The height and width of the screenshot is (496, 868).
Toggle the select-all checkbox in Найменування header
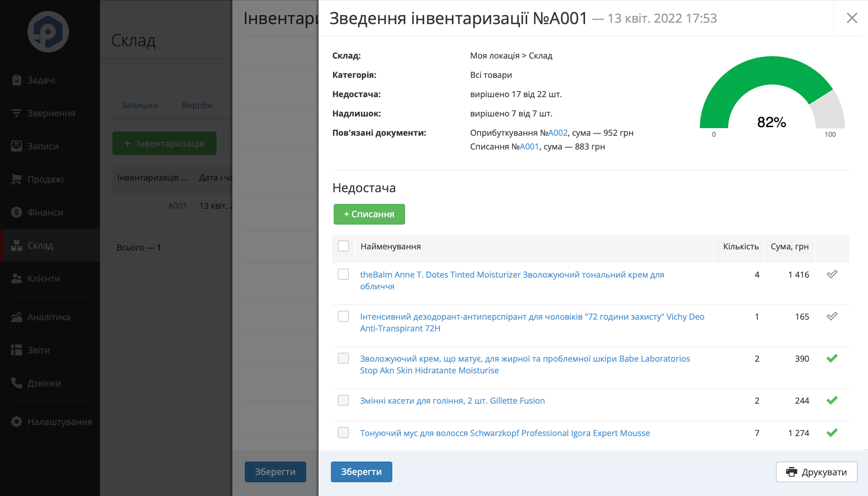[x=343, y=246]
